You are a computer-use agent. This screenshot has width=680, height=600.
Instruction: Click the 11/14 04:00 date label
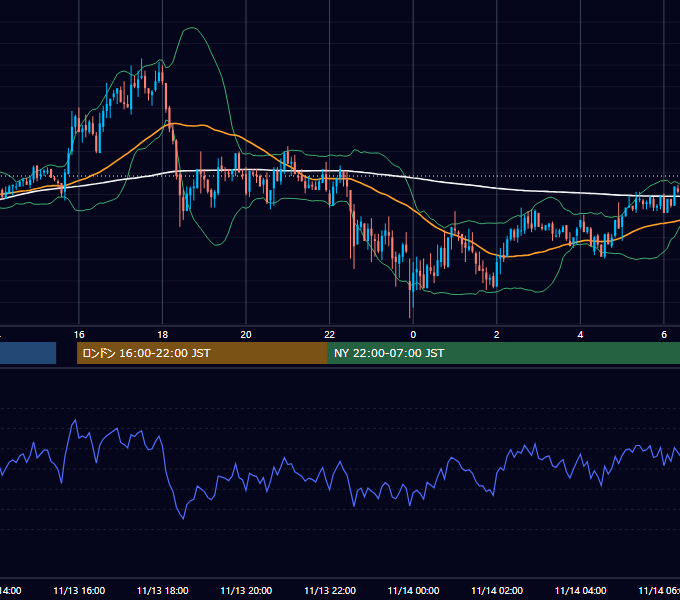(x=580, y=591)
